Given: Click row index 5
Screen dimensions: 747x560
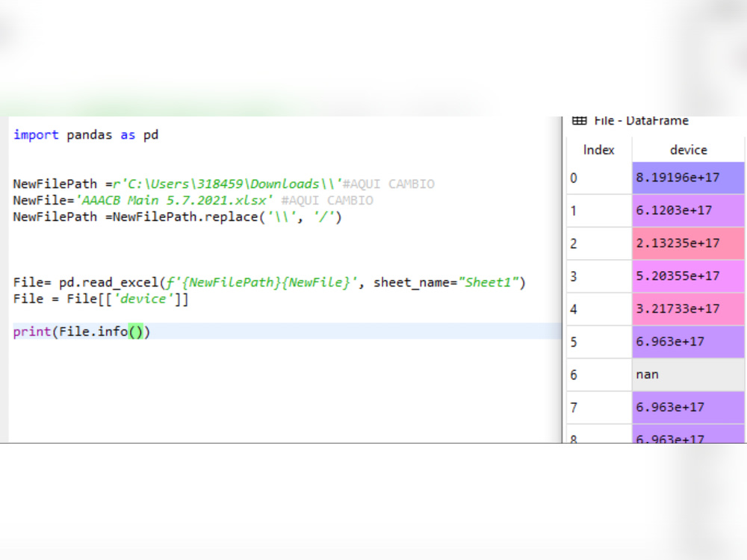Looking at the screenshot, I should (599, 342).
